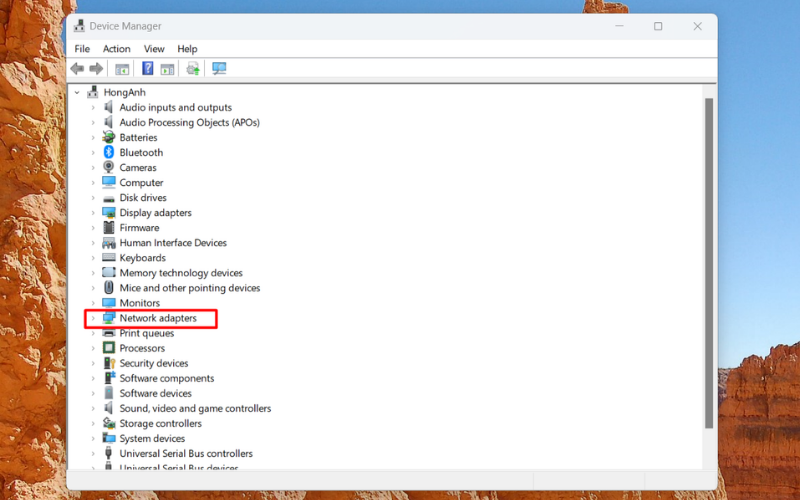Collapse the HongAnh root computer node
This screenshot has height=500, width=800.
77,92
